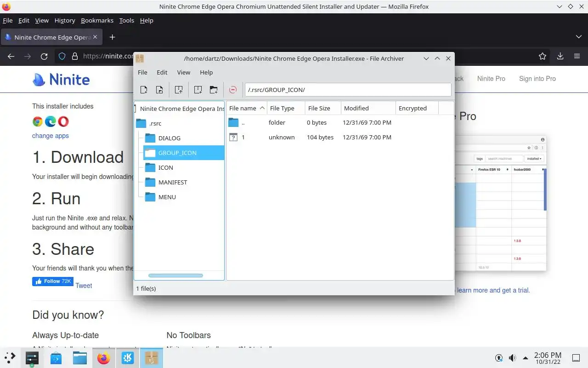Go back in Firefox
588x368 pixels.
click(x=11, y=56)
